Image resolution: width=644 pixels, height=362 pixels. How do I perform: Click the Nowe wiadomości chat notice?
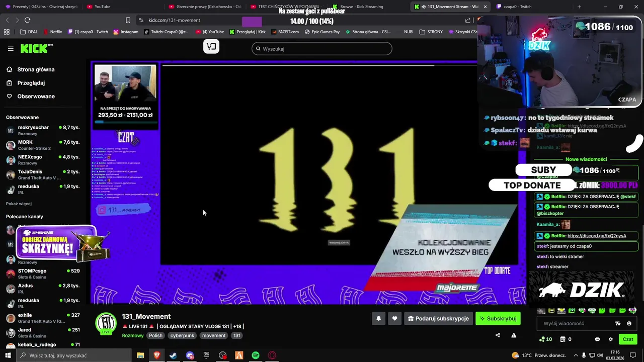tap(586, 159)
